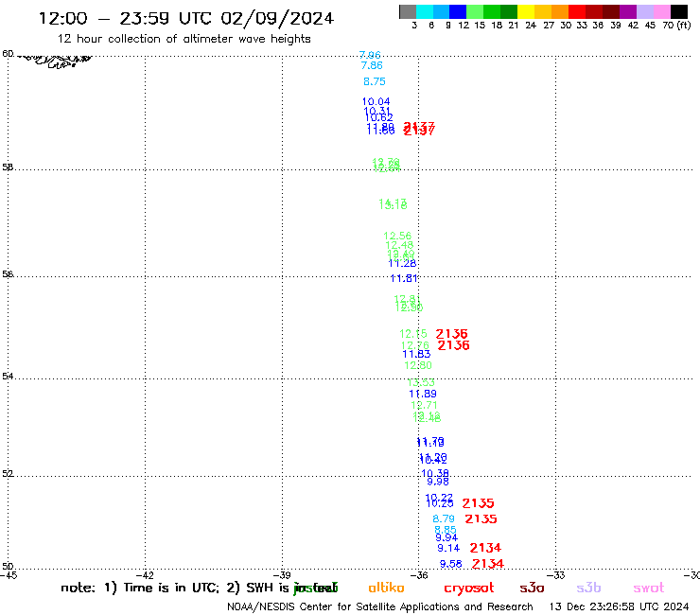Click the 'swot' satellite legend label
The width and height of the screenshot is (700, 615).
648,588
